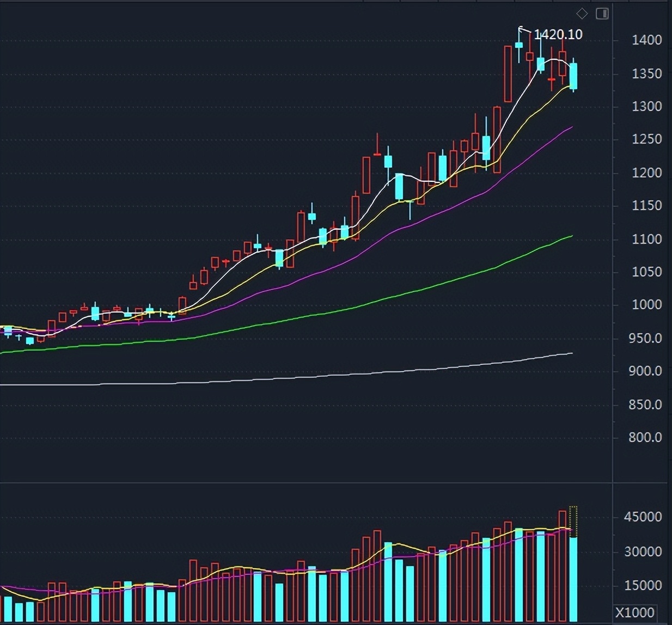The image size is (672, 625).
Task: Click the latest cyan candlestick on the right
Action: [573, 76]
